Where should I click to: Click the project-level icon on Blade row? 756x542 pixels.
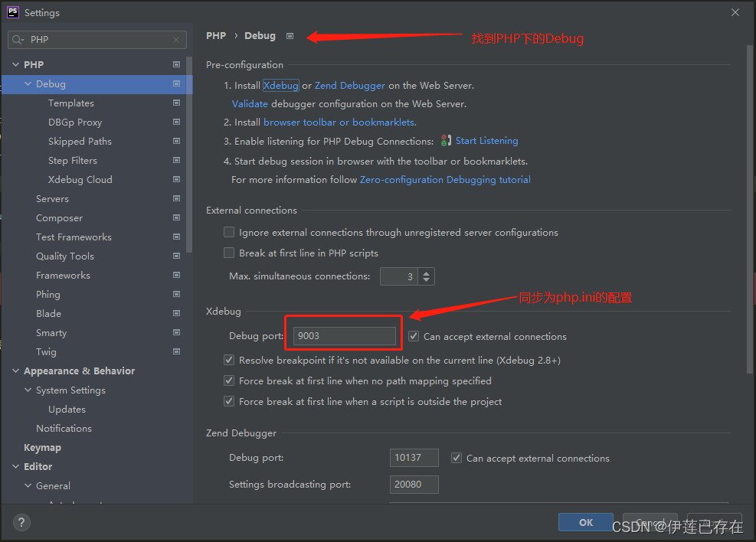pyautogui.click(x=176, y=313)
